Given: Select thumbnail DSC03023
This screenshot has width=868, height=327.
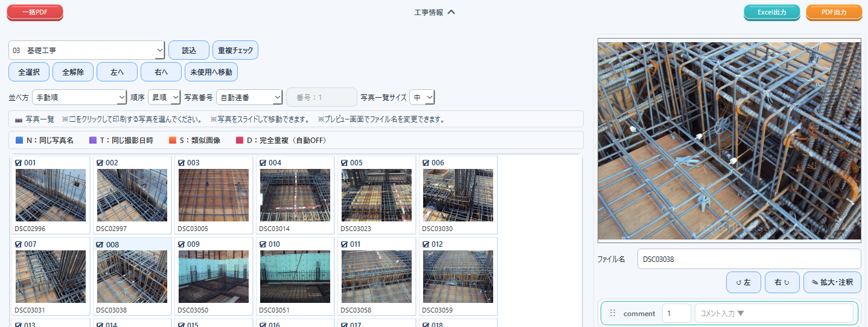Looking at the screenshot, I should coord(377,195).
